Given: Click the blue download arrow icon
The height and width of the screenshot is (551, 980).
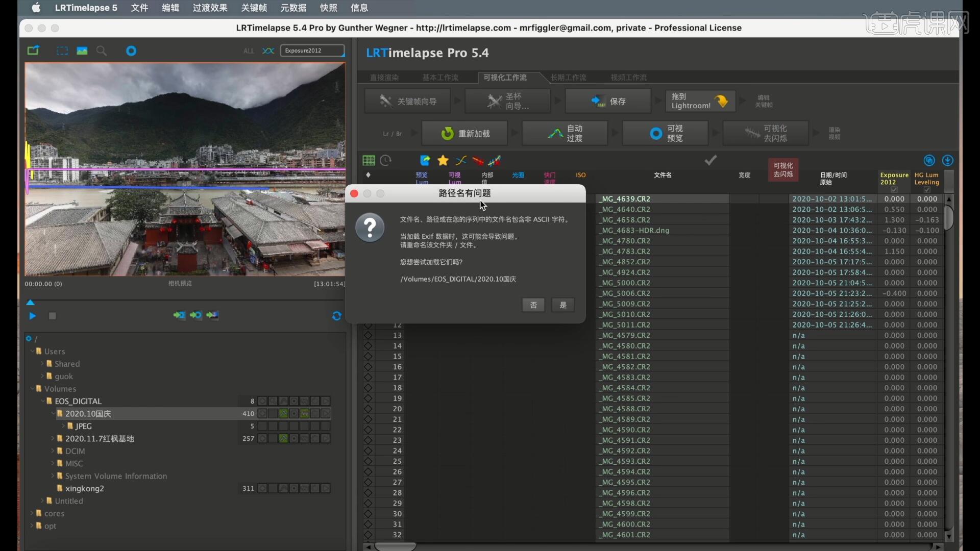Looking at the screenshot, I should pos(947,161).
